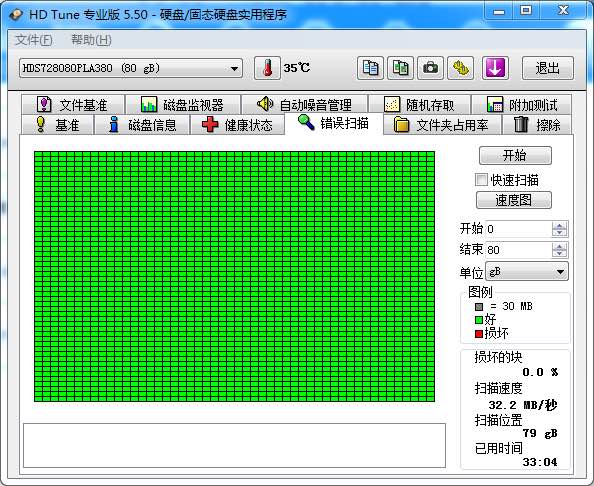This screenshot has height=486, width=594.
Task: Enable the 快速扫描 checkbox
Action: point(481,180)
